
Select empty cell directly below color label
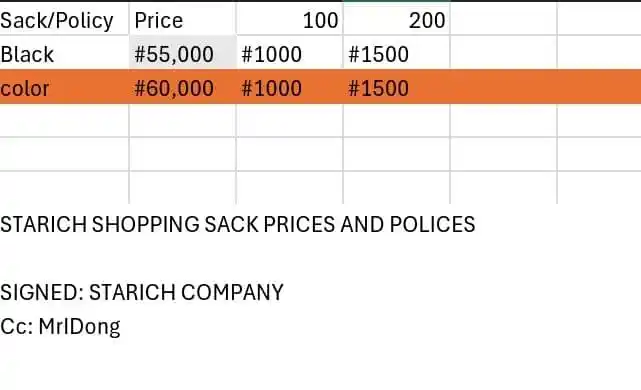[x=64, y=120]
